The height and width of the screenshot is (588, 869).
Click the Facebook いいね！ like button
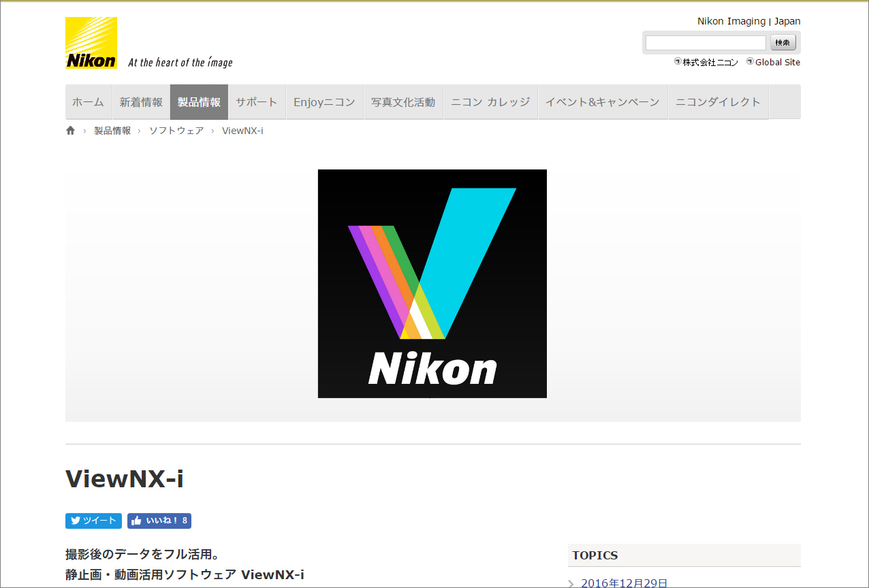pyautogui.click(x=159, y=521)
